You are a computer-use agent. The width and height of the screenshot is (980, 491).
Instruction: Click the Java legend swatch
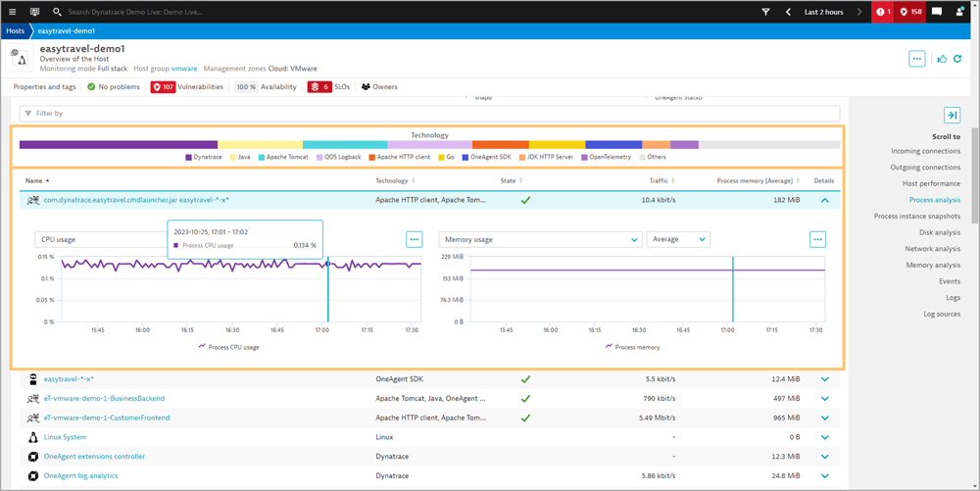tap(233, 158)
